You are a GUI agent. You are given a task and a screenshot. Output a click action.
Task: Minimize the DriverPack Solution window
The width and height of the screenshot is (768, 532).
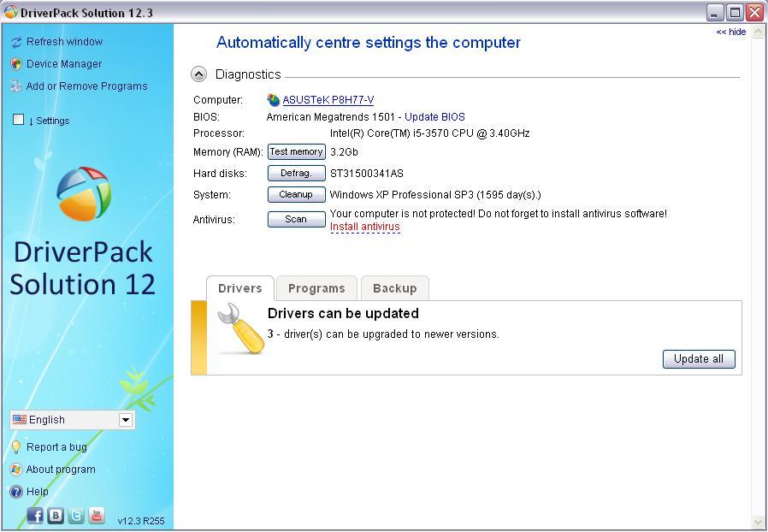coord(715,13)
